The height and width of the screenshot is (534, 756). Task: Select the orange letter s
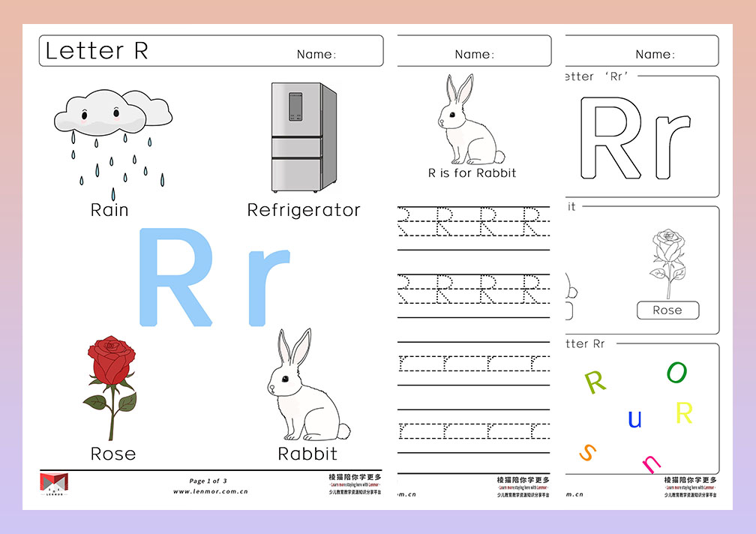pos(588,452)
